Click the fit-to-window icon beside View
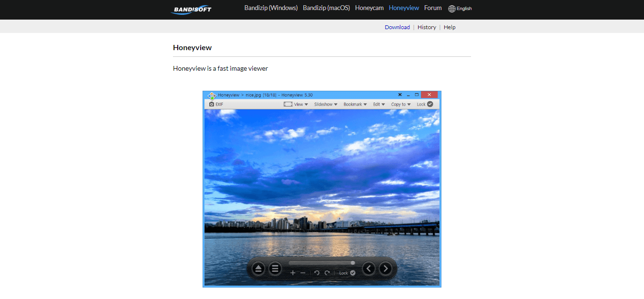The height and width of the screenshot is (299, 644). click(288, 104)
